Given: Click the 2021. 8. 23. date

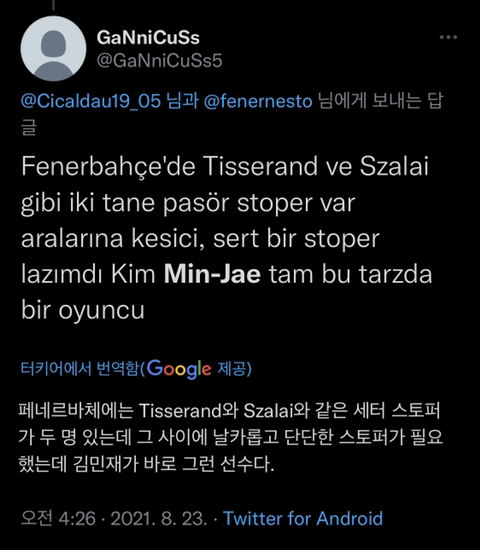Looking at the screenshot, I should click(x=159, y=518).
